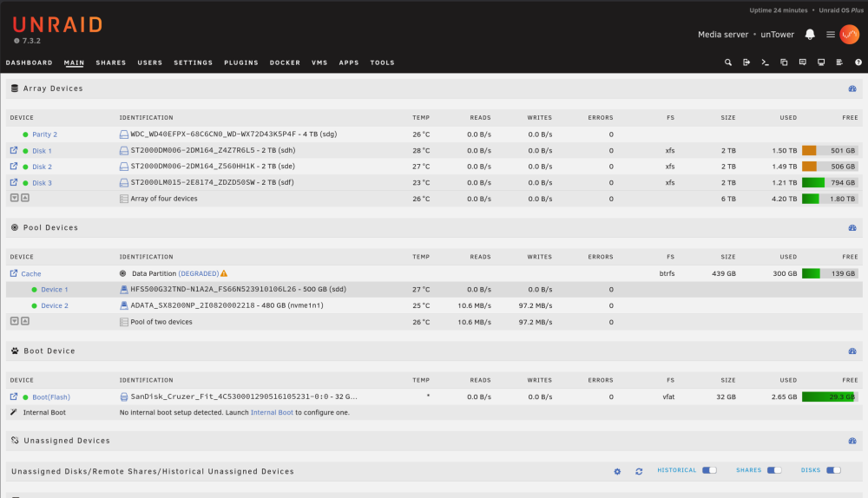This screenshot has height=498, width=868.
Task: Click Parity 2 green status indicator
Action: click(25, 134)
